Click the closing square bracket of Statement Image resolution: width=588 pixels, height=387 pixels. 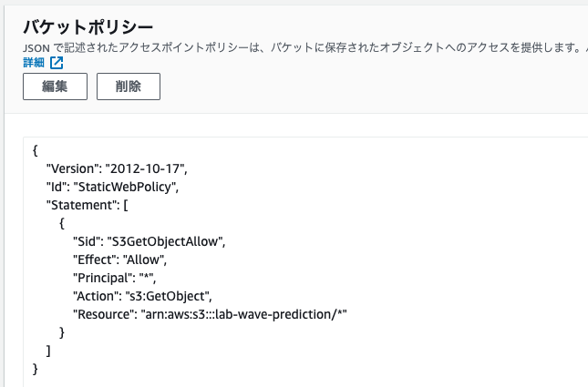[x=48, y=351]
